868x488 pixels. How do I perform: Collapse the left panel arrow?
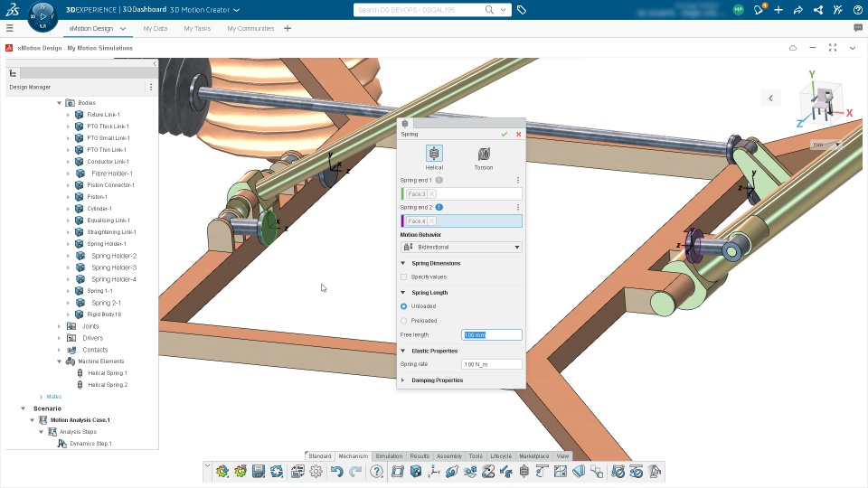[155, 63]
